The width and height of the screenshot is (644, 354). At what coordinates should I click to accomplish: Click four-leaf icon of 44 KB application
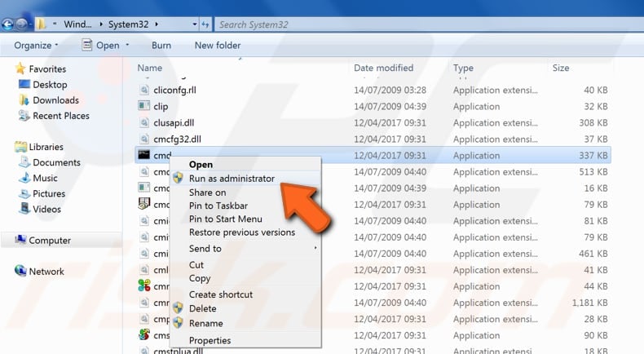[x=144, y=285]
